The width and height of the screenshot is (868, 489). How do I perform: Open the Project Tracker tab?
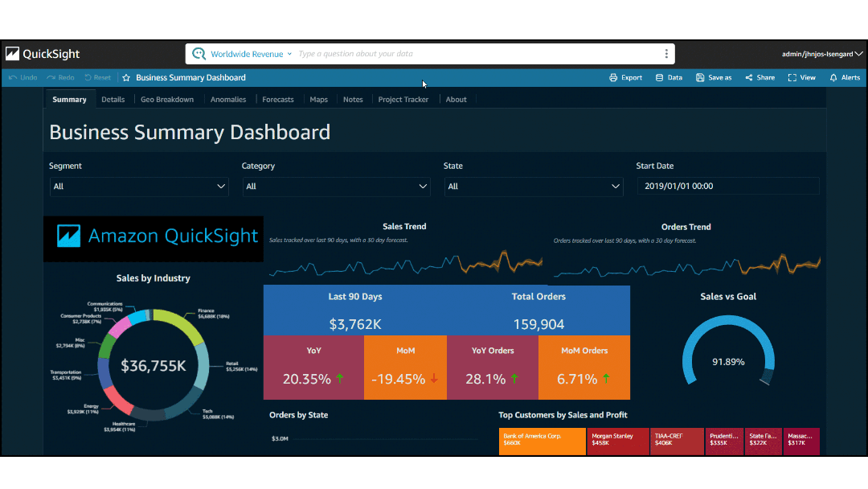[403, 100]
